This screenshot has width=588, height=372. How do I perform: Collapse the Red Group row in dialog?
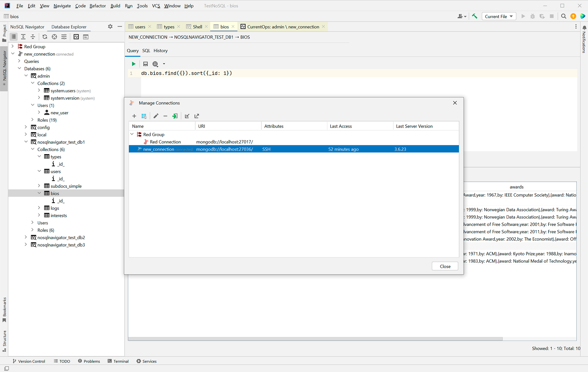(132, 134)
